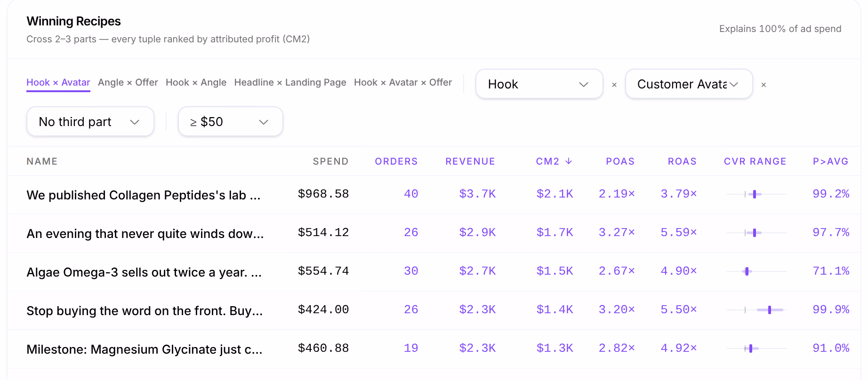Sort by the ROAS column header
Viewport: 868px width, 380px height.
682,161
